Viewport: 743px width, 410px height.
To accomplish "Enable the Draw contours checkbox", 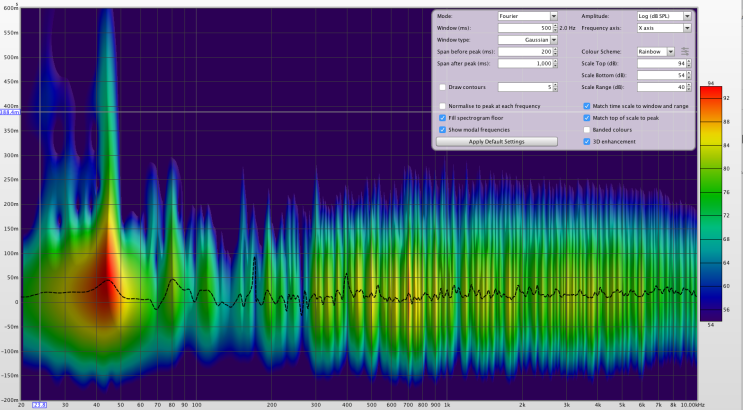I will (443, 87).
